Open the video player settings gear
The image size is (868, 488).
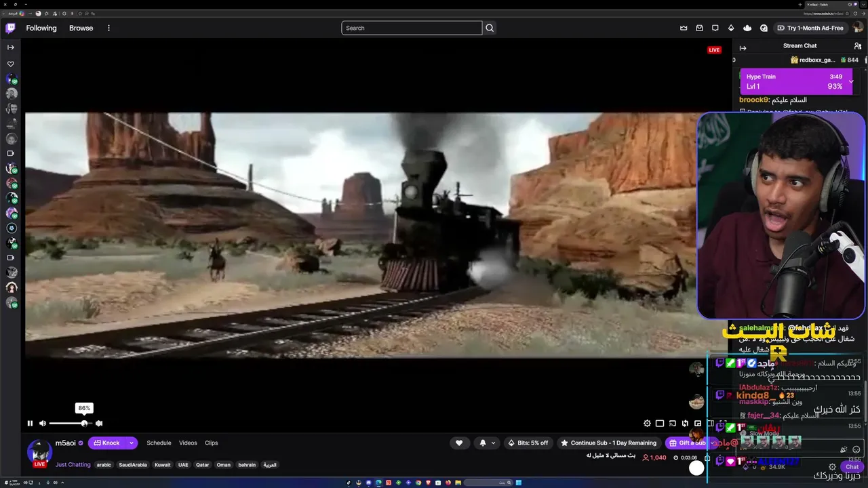point(647,424)
